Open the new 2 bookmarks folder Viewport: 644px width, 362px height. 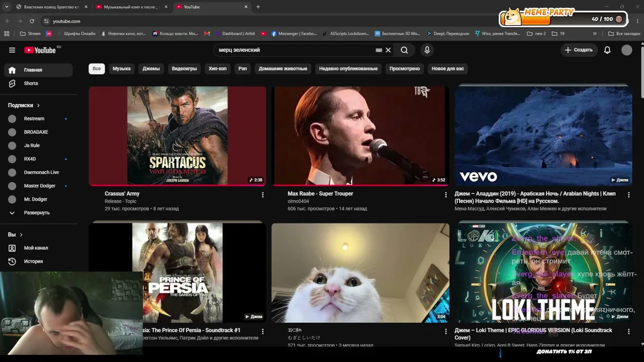tap(536, 34)
